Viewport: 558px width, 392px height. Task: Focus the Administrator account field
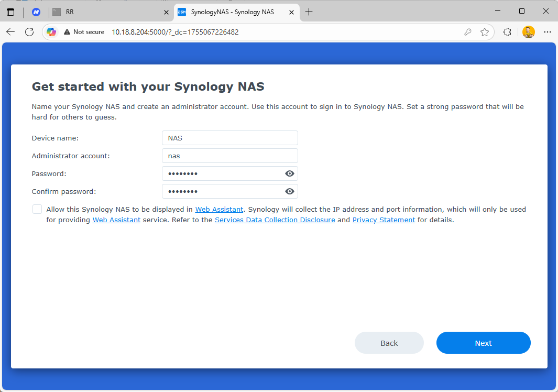pos(230,156)
